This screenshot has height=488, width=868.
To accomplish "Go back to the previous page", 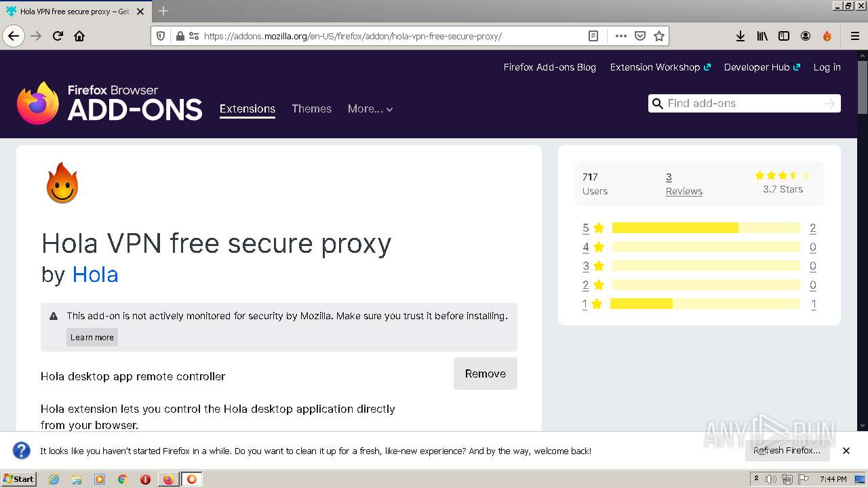I will pos(14,36).
